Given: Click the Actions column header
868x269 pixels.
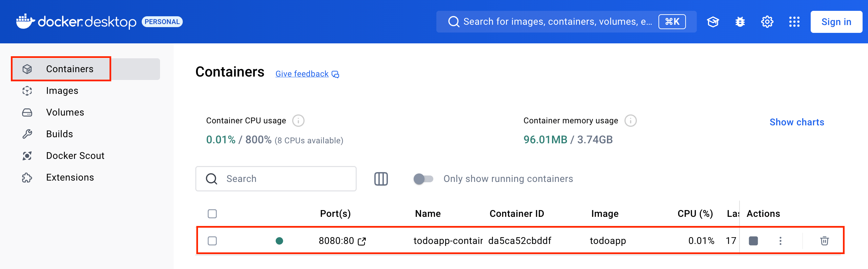Looking at the screenshot, I should coord(763,213).
